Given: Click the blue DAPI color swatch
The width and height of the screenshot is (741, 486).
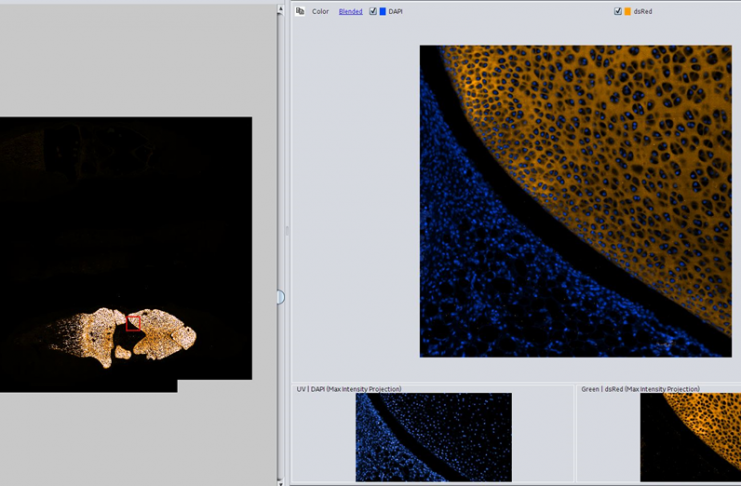Looking at the screenshot, I should 383,12.
